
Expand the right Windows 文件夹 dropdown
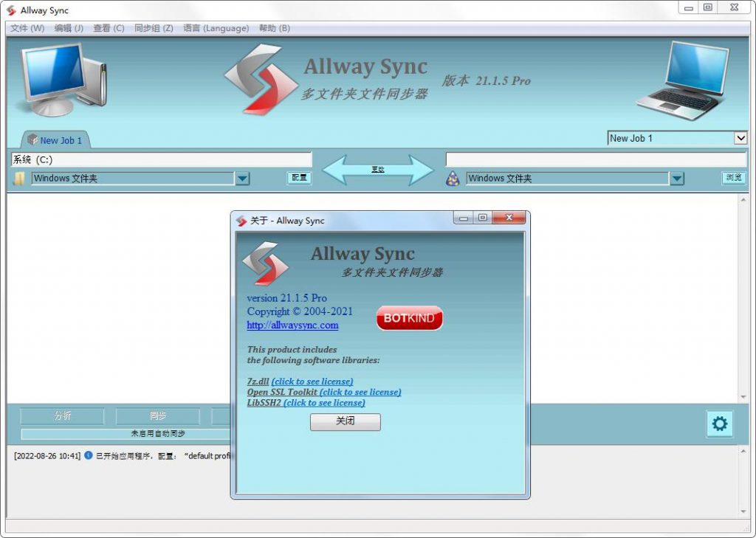click(677, 178)
